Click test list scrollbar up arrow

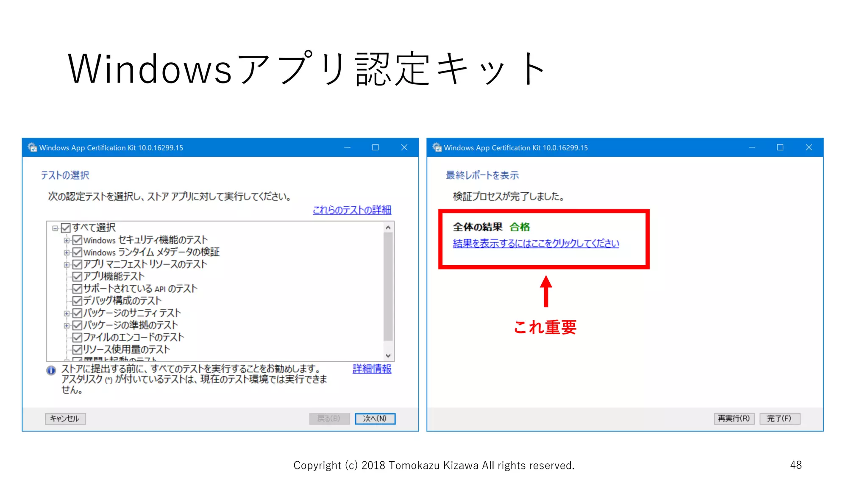point(388,227)
